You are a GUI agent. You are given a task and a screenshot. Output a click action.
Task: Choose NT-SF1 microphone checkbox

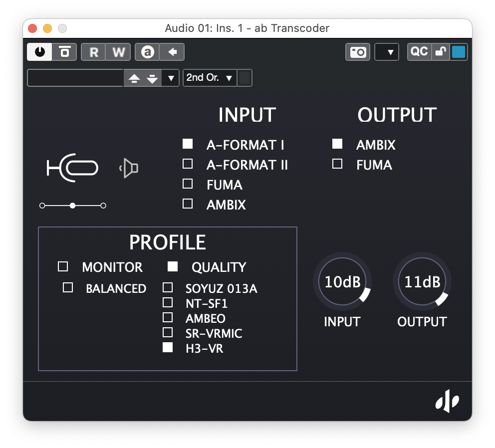click(x=167, y=302)
